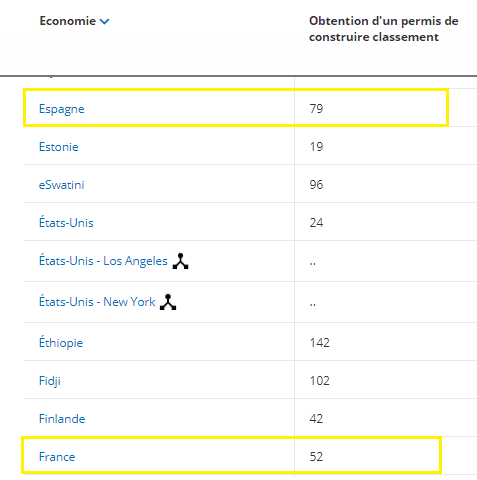Open the États-Unis country link
The height and width of the screenshot is (480, 477).
66,222
